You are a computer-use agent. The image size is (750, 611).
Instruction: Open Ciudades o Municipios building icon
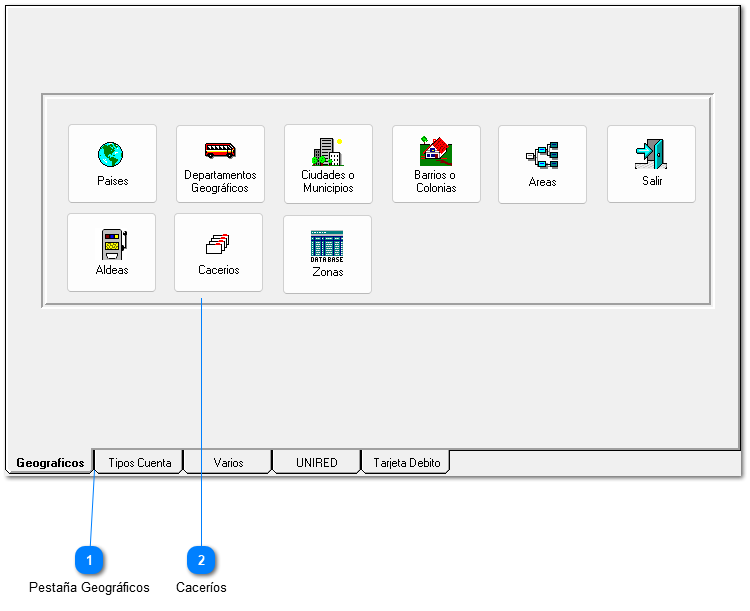click(327, 151)
